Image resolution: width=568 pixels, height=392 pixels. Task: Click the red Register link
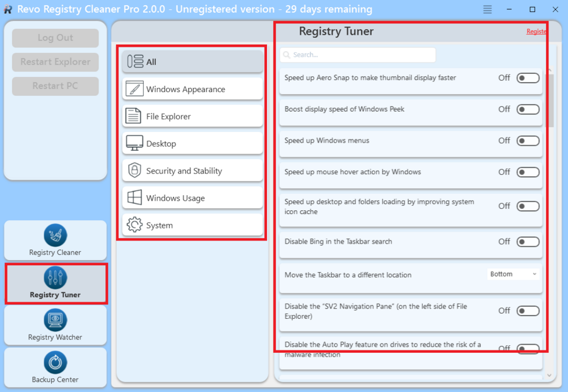(x=536, y=32)
